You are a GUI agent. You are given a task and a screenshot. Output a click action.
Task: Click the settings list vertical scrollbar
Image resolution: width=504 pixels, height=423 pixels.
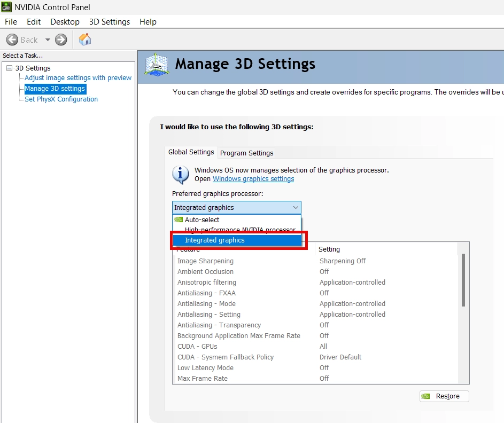click(463, 280)
